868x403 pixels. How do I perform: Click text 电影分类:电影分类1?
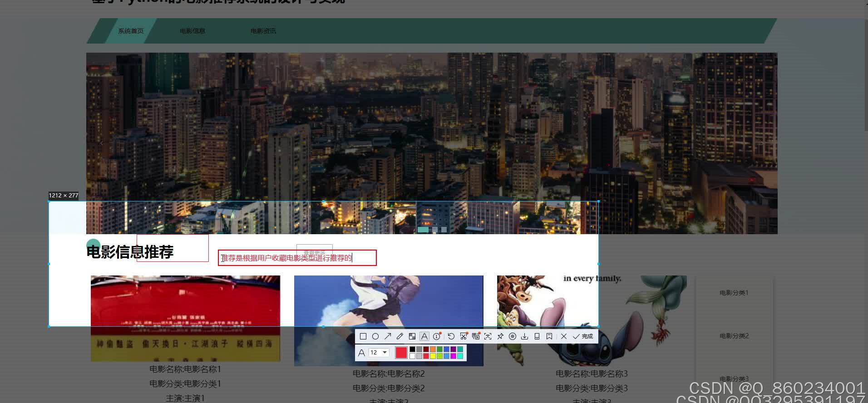[185, 384]
